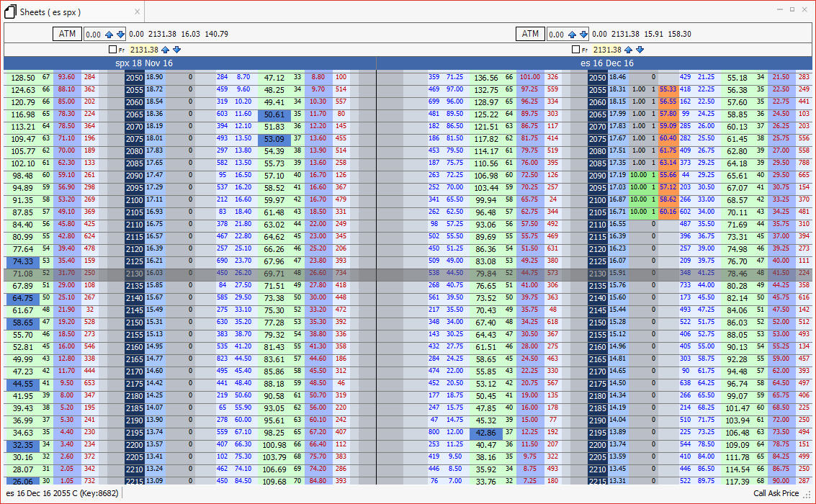Toggle the Fr checkbox in es panel
816x504 pixels.
(575, 50)
